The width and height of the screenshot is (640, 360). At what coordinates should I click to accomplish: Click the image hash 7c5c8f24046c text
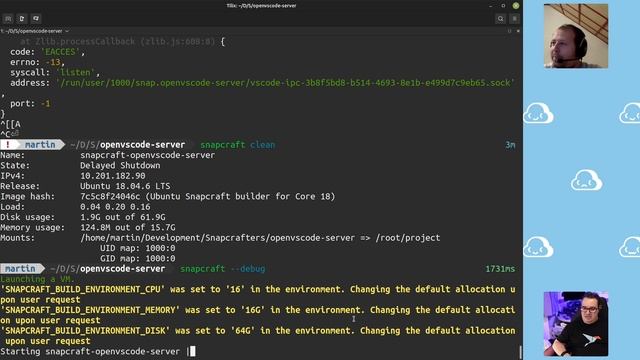pyautogui.click(x=110, y=197)
